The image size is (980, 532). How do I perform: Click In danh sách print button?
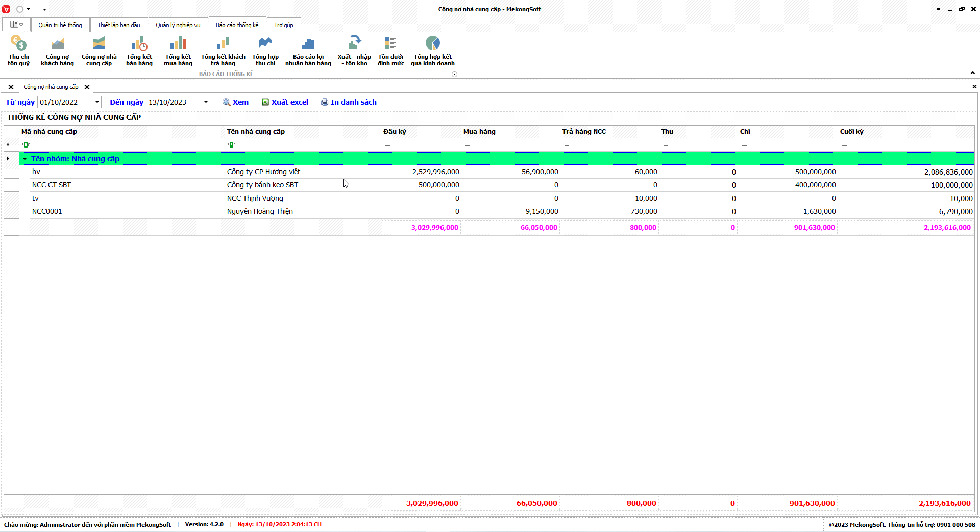click(349, 102)
